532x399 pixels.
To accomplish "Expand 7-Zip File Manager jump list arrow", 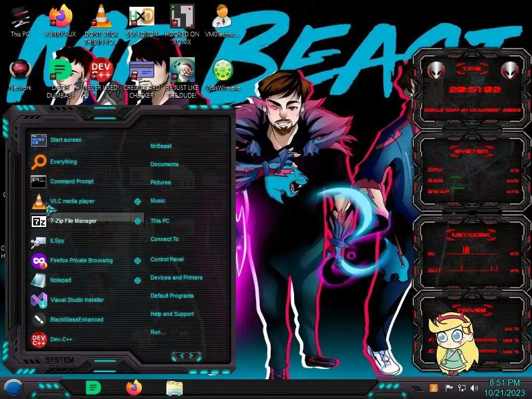I will (137, 221).
